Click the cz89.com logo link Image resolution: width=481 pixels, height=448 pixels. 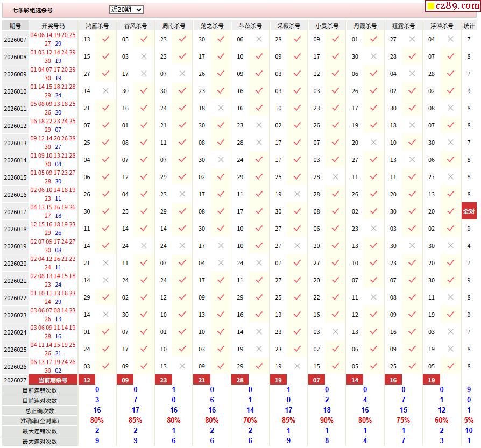click(452, 6)
